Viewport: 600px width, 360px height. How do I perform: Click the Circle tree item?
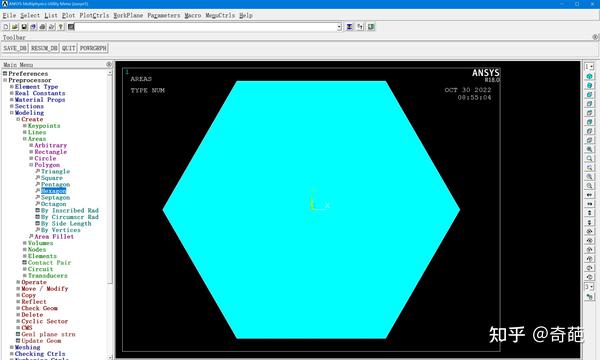point(45,158)
